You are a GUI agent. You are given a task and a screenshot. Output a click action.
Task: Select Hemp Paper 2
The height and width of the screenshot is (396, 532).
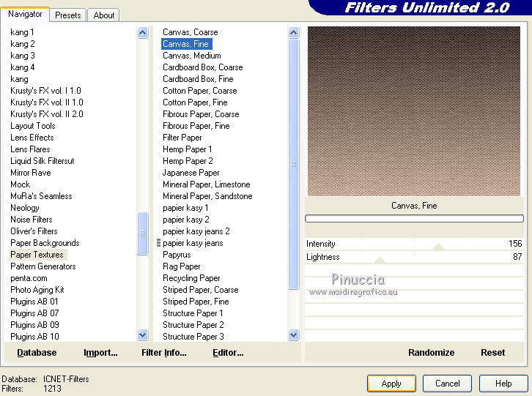[188, 161]
